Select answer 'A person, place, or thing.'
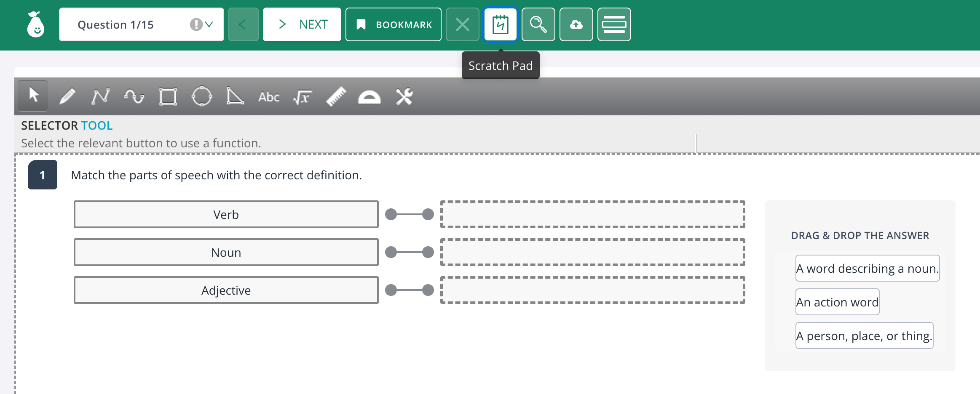Viewport: 980px width, 394px height. click(x=865, y=335)
